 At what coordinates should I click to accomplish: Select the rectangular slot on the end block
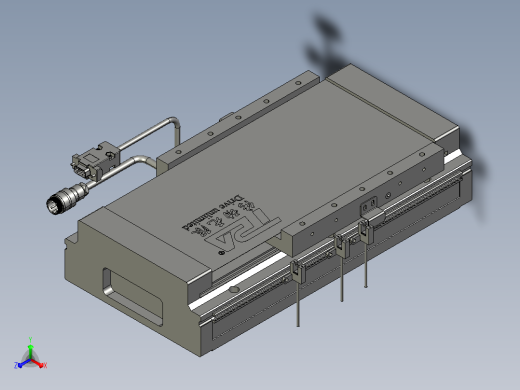click(x=133, y=296)
